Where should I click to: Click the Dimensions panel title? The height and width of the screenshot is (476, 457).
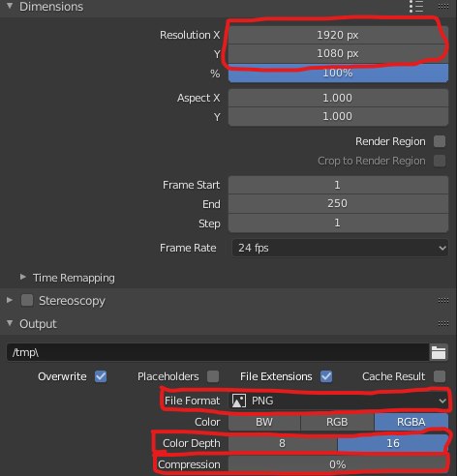51,7
